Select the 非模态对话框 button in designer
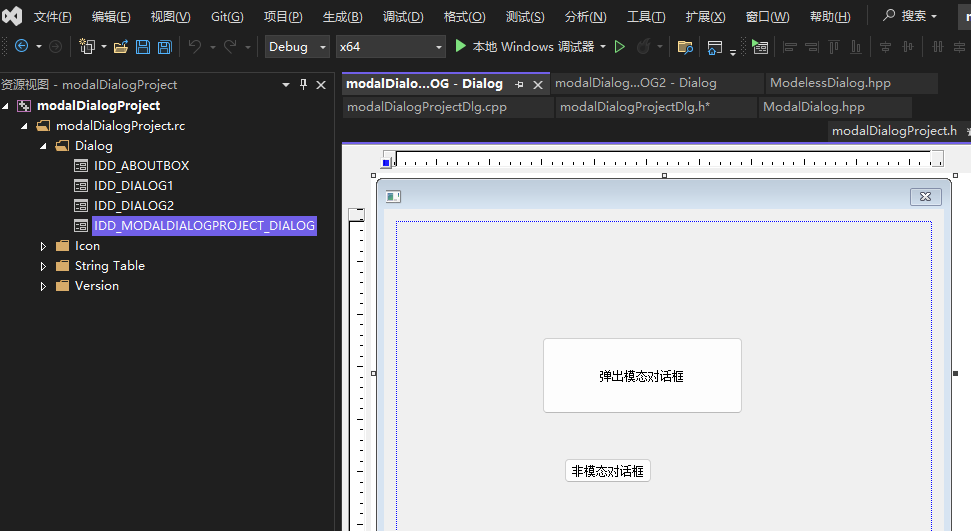 607,471
